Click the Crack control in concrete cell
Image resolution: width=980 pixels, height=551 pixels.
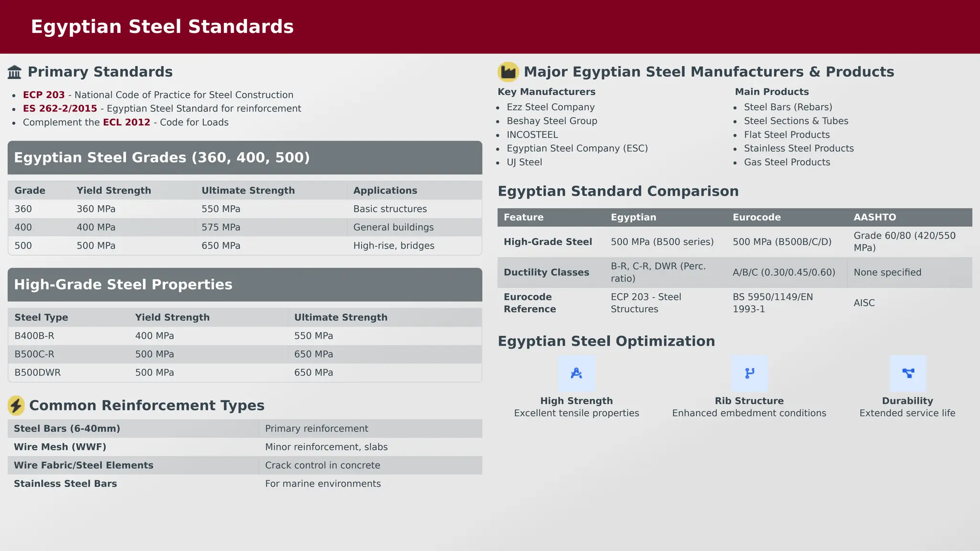[x=323, y=465]
